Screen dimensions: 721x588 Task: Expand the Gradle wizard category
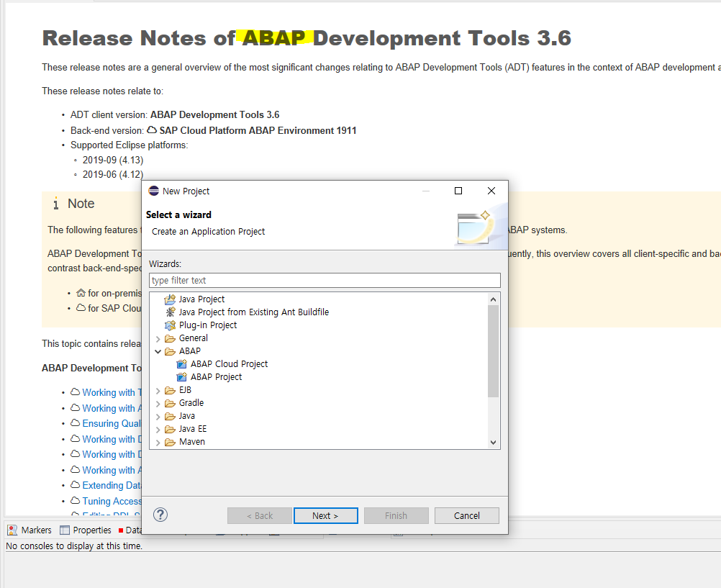pyautogui.click(x=158, y=404)
